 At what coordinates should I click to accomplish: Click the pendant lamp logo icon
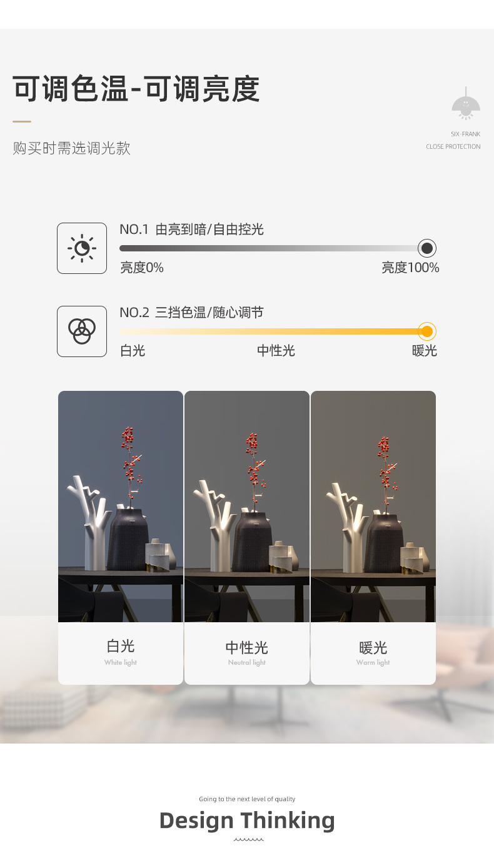(x=466, y=105)
